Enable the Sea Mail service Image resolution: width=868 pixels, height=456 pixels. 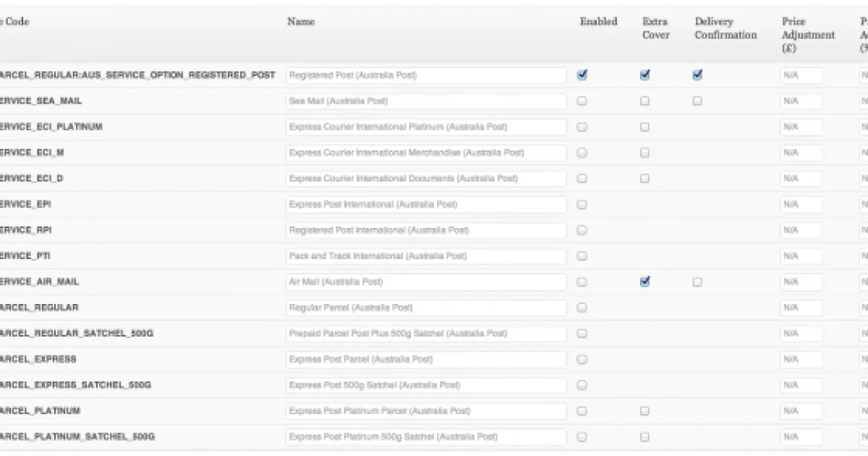pyautogui.click(x=582, y=101)
